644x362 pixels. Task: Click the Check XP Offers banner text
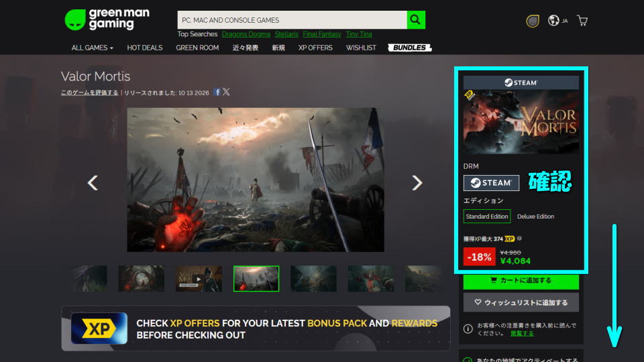[286, 329]
